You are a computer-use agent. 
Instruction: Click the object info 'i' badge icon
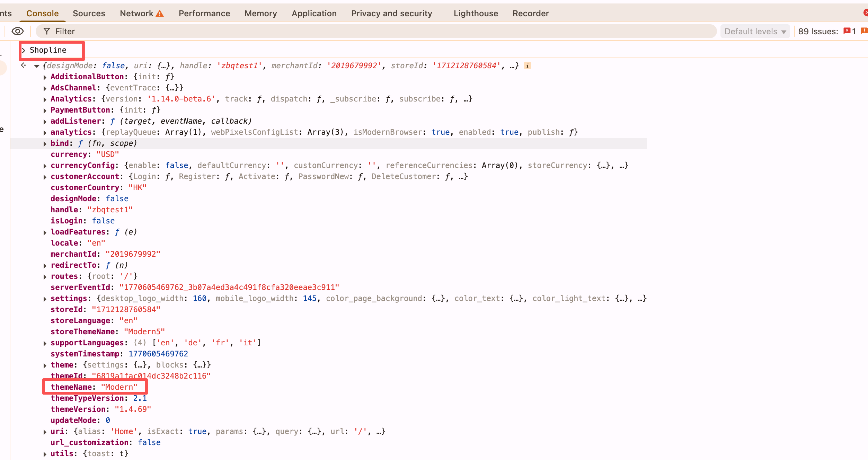click(x=527, y=66)
